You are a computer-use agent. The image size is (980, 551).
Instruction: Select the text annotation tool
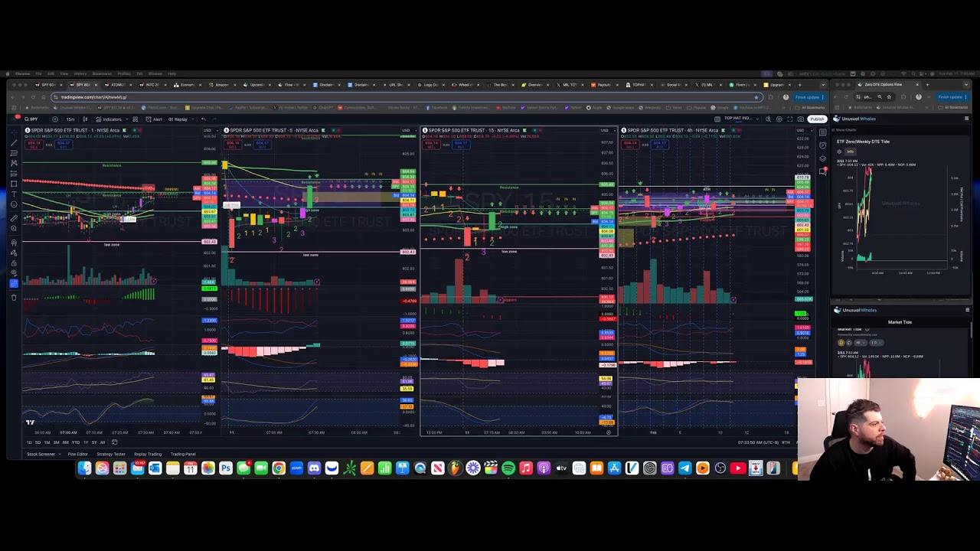click(x=14, y=194)
